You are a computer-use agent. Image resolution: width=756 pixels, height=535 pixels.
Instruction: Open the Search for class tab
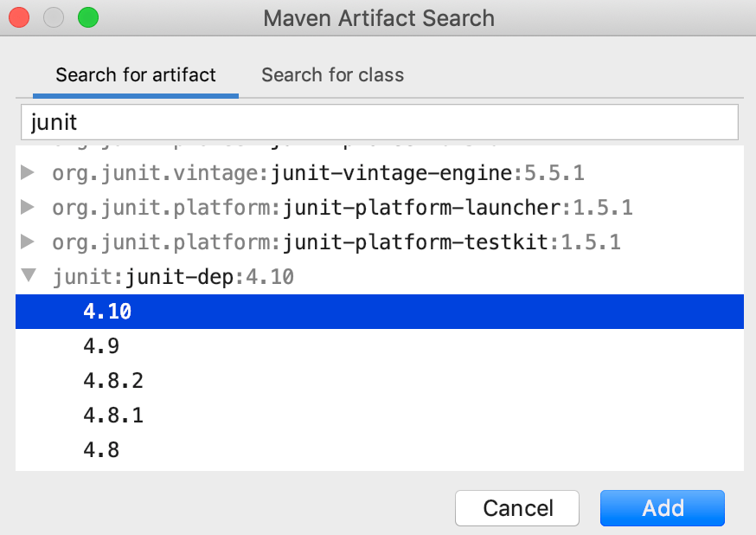(x=332, y=75)
